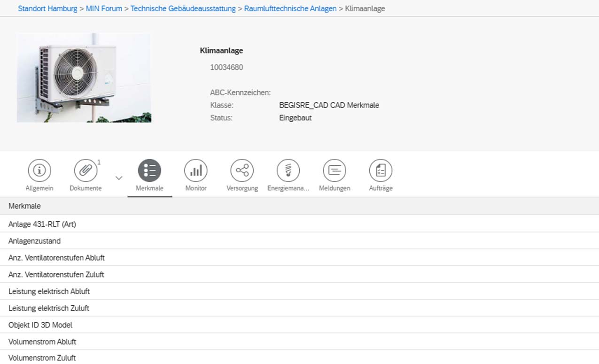Open Technische Gebäudeausstattung breadcrumb link
The width and height of the screenshot is (599, 364).
click(x=183, y=8)
